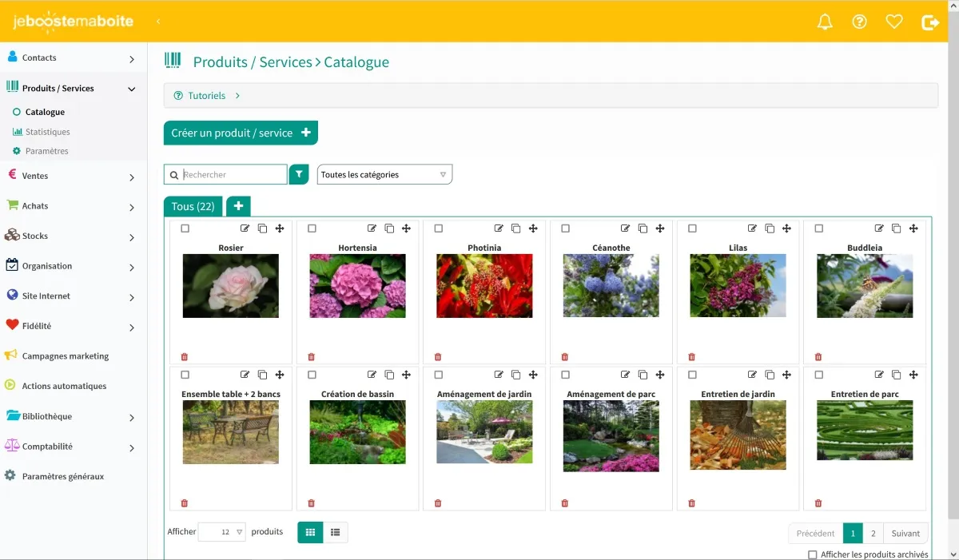Click the move handle on Lilas card
This screenshot has height=560, width=959.
(787, 228)
